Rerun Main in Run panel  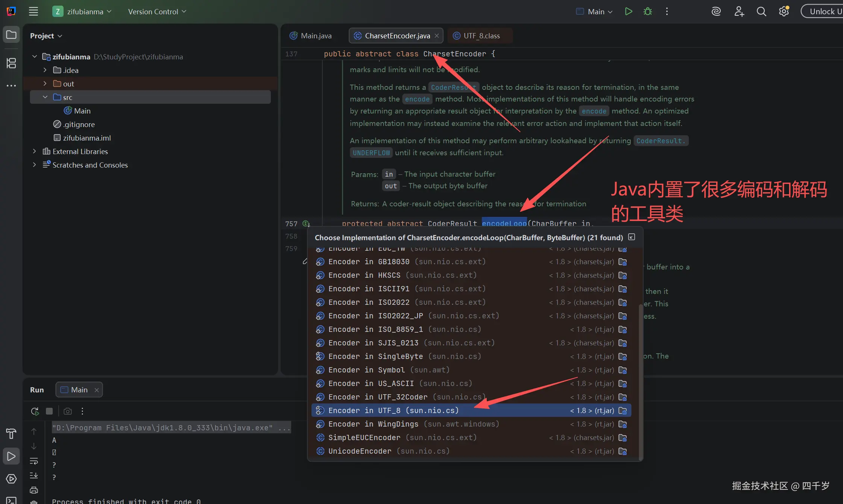click(35, 411)
